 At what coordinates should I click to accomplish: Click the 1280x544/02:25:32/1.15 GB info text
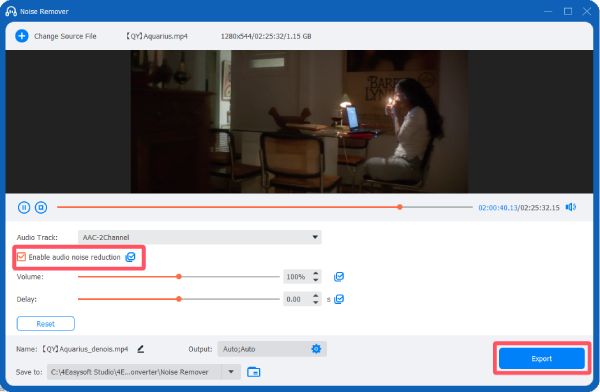[266, 36]
